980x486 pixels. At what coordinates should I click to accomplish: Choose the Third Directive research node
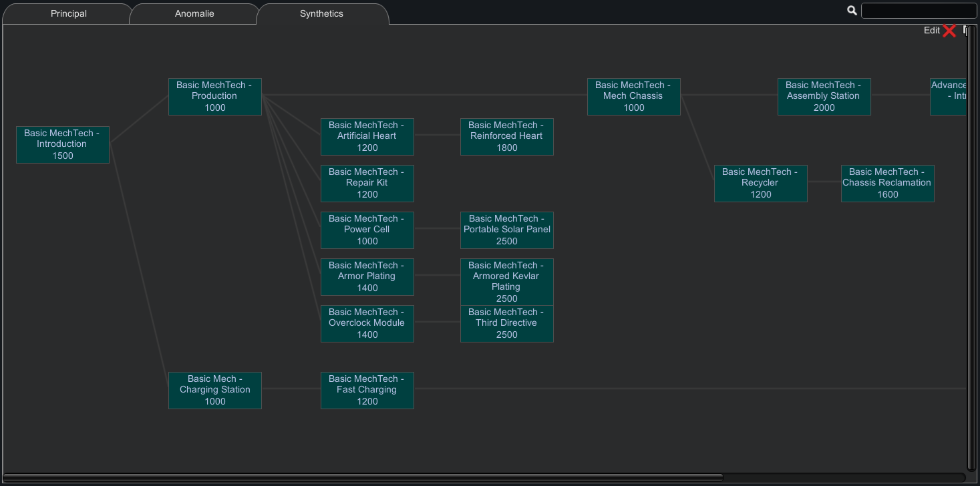pos(507,324)
